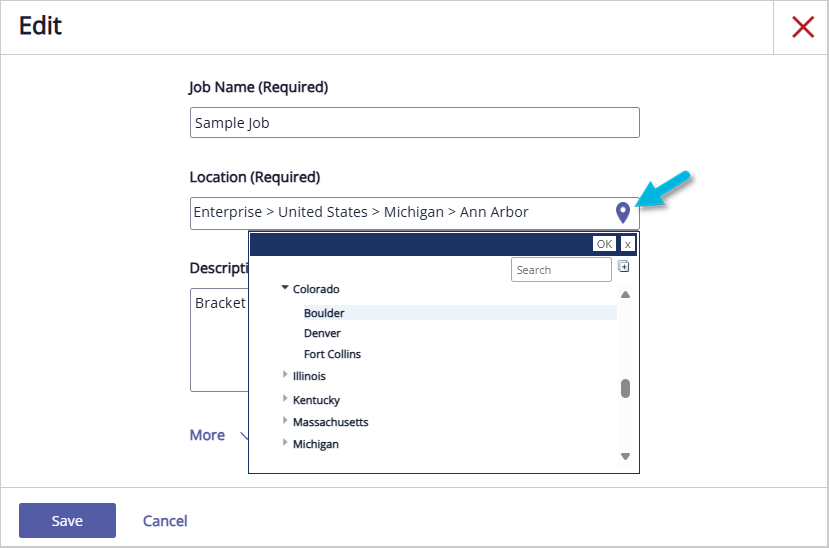Expand the Massachusetts node
The image size is (829, 548).
(x=285, y=421)
